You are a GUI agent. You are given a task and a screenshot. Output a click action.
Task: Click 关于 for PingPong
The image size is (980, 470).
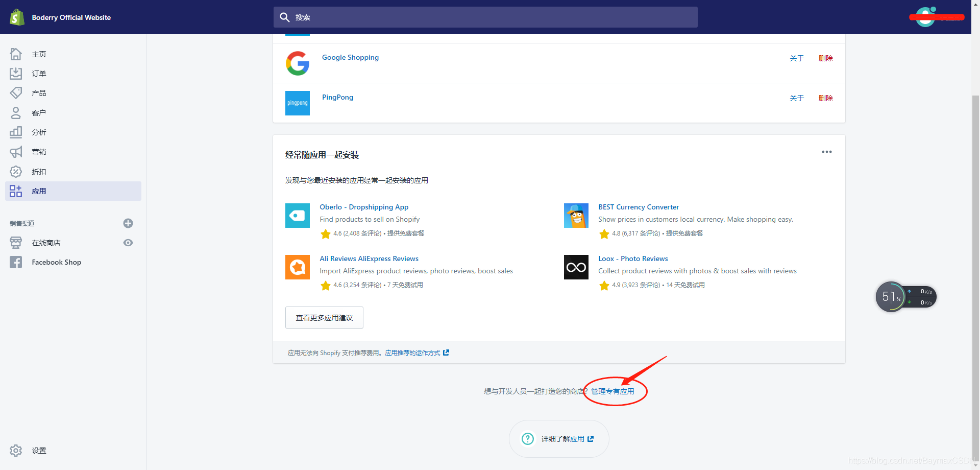coord(797,98)
